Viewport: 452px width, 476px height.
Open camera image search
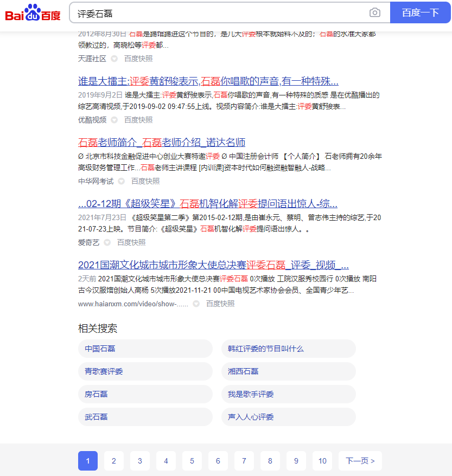pos(375,12)
